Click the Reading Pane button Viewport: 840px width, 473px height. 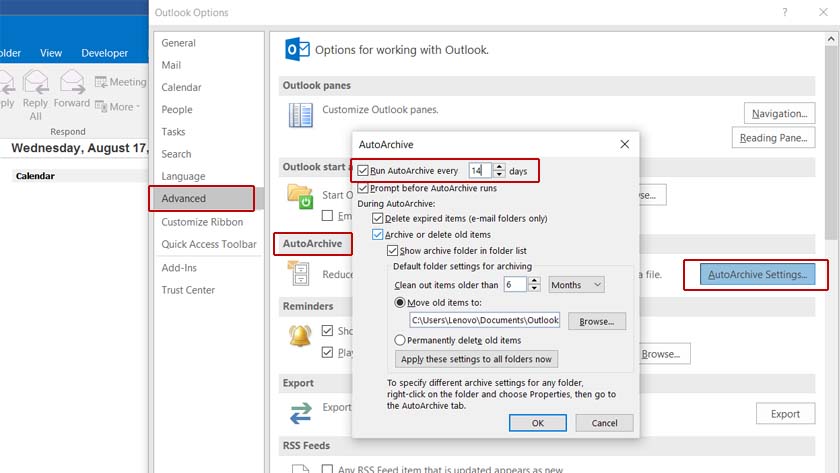pos(774,138)
